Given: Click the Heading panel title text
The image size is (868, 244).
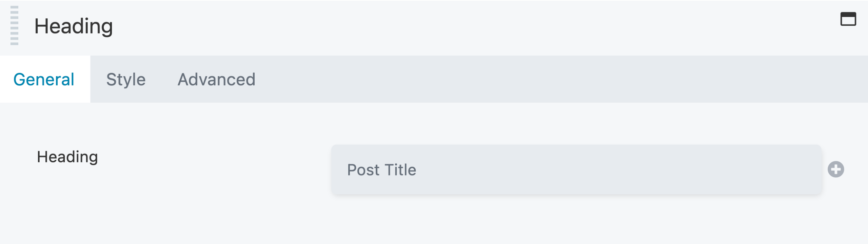Looking at the screenshot, I should click(x=74, y=26).
